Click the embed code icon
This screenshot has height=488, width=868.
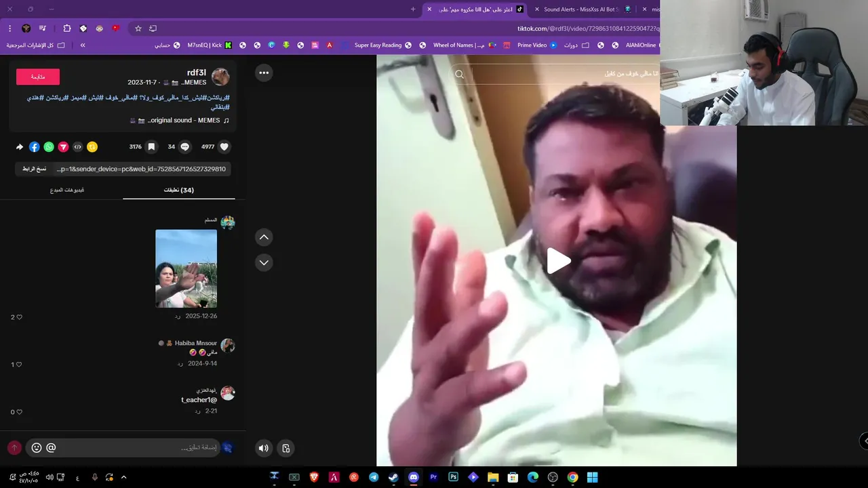tap(78, 146)
